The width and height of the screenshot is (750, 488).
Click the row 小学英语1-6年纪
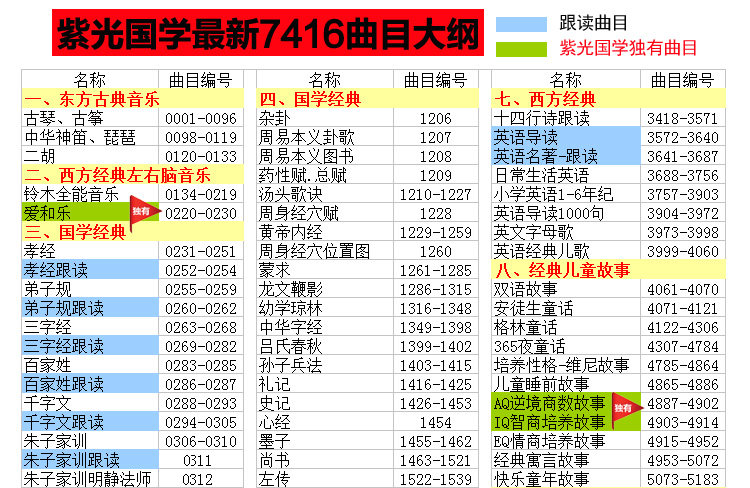[x=608, y=194]
